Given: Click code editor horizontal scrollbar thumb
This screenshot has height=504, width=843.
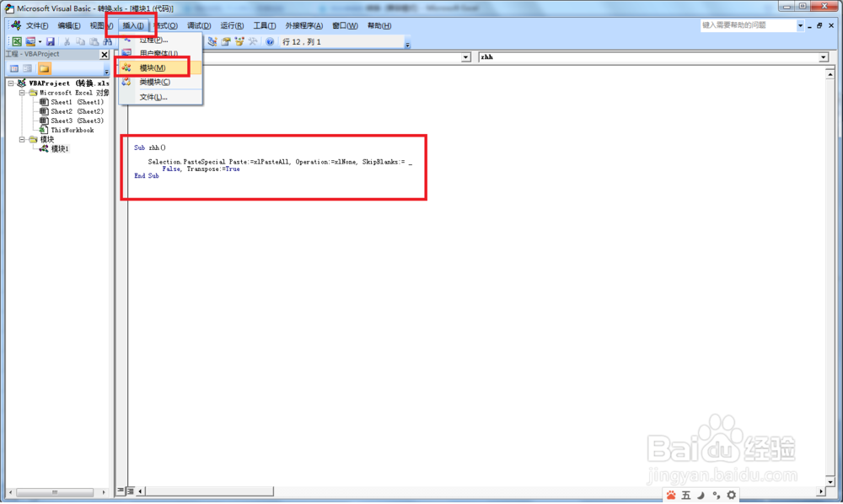Looking at the screenshot, I should (x=209, y=491).
